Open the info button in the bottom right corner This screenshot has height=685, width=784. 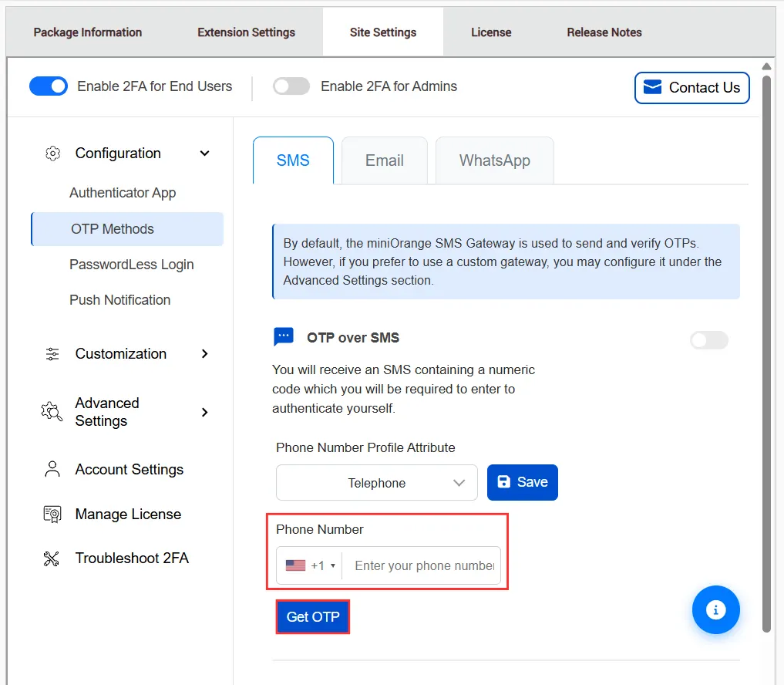point(715,609)
